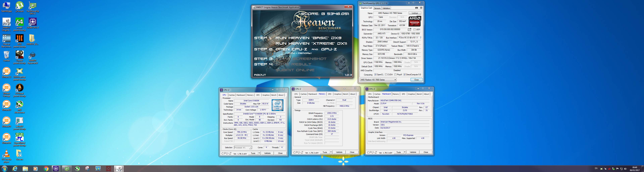Click SUBMIT ONLINE in the HWBOT Heaven window
Viewport: 644px width, 172px height.
pyautogui.click(x=295, y=70)
